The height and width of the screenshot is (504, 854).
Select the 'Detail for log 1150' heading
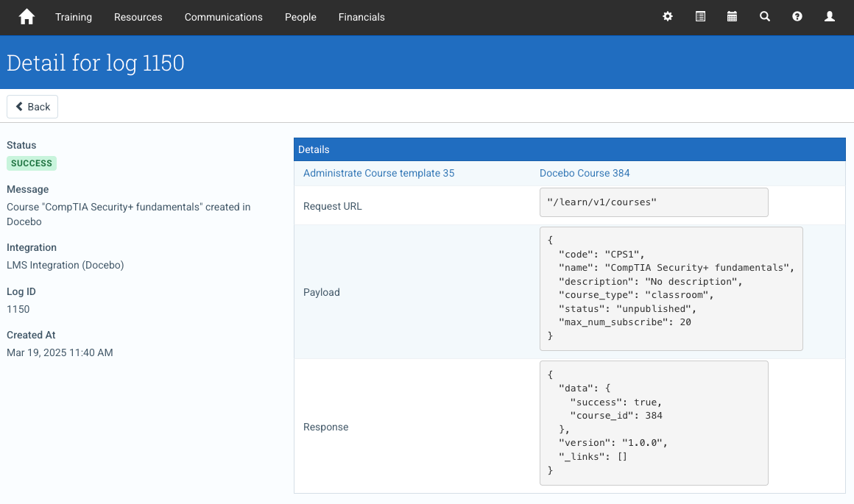tap(95, 63)
